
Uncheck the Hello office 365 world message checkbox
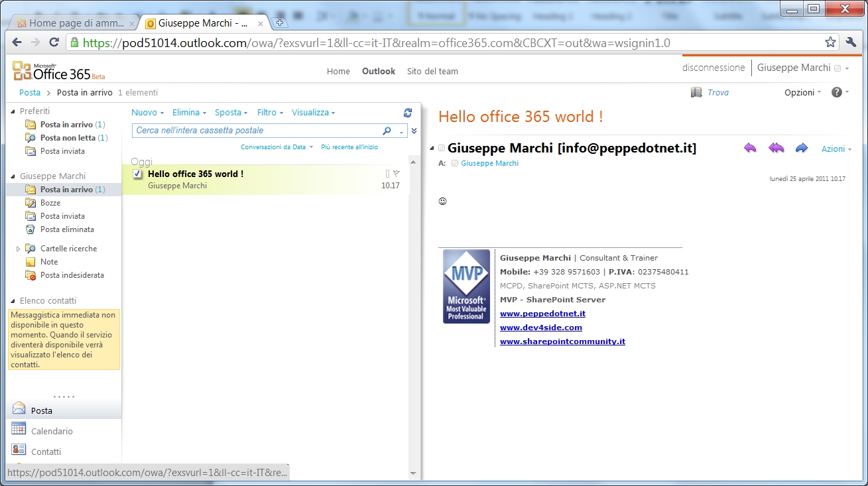pos(137,174)
